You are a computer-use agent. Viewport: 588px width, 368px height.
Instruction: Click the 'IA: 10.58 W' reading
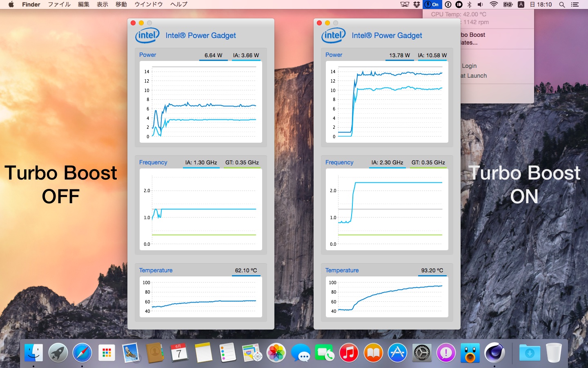coord(432,55)
